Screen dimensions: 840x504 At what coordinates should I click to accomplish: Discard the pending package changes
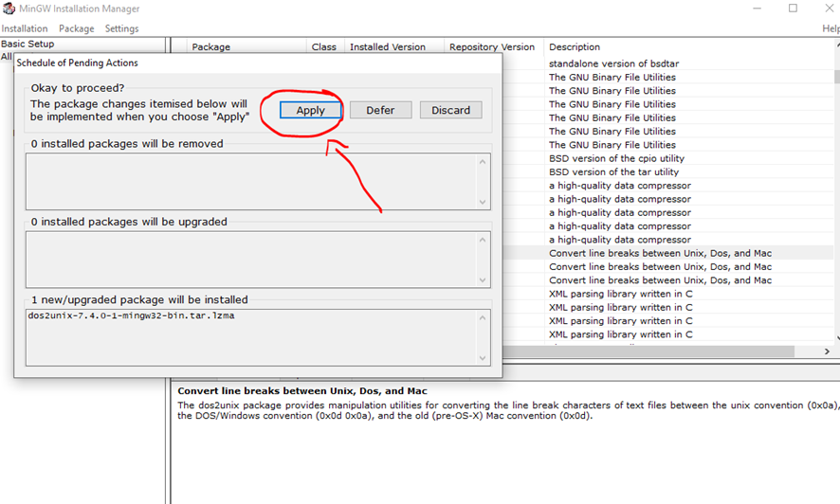(450, 110)
